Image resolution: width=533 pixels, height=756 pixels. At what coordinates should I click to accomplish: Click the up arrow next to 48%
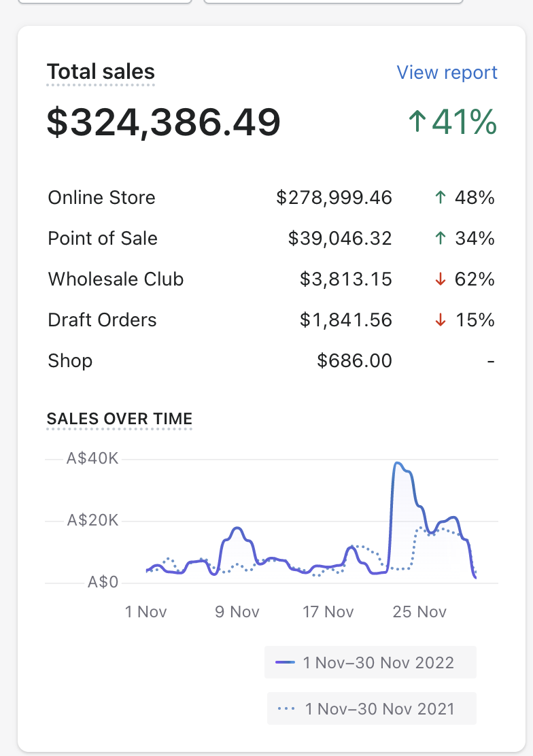441,198
